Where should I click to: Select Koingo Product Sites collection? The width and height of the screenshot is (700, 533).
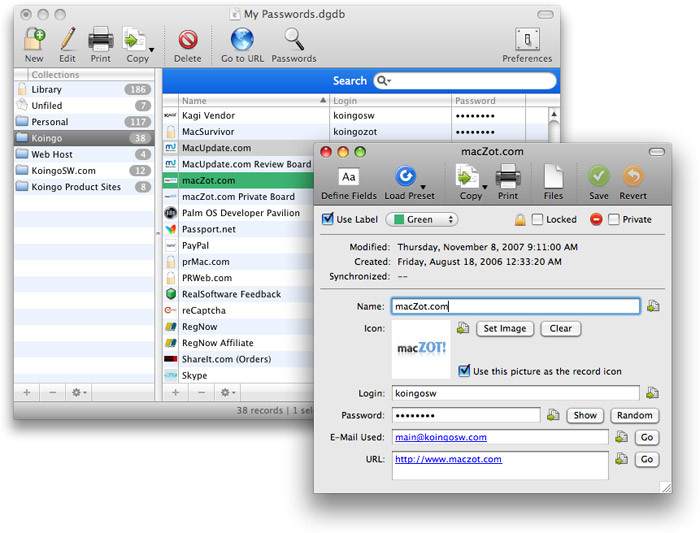[x=84, y=187]
